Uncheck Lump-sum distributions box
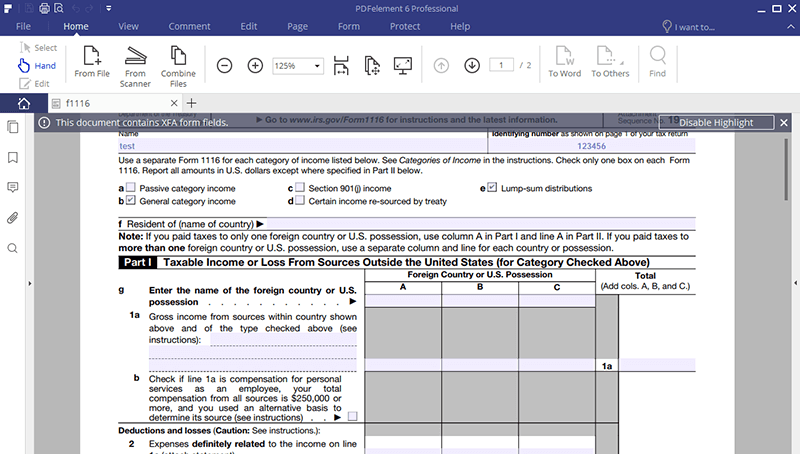Image resolution: width=800 pixels, height=454 pixels. (492, 187)
